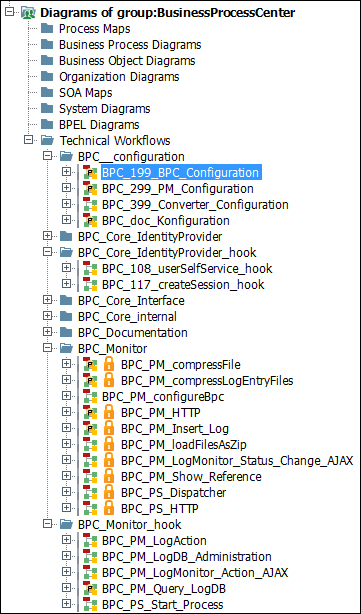Viewport: 361px width, 614px height.
Task: Click the workflow icon of BPC_108_userSelfService_hook
Action: (90, 269)
